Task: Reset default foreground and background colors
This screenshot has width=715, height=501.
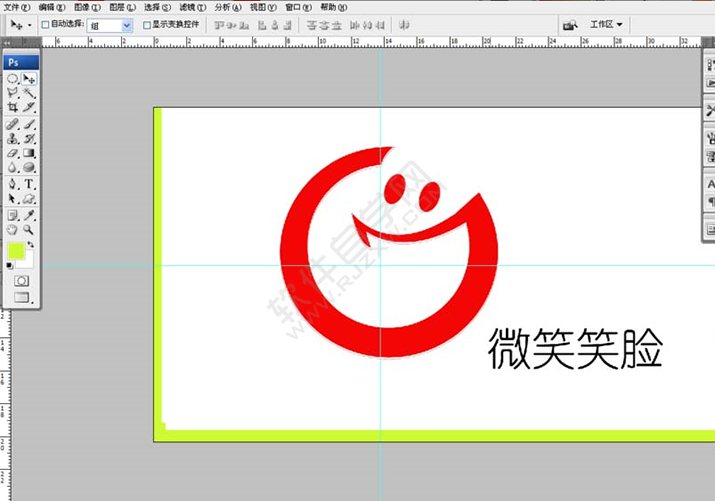Action: [10, 266]
